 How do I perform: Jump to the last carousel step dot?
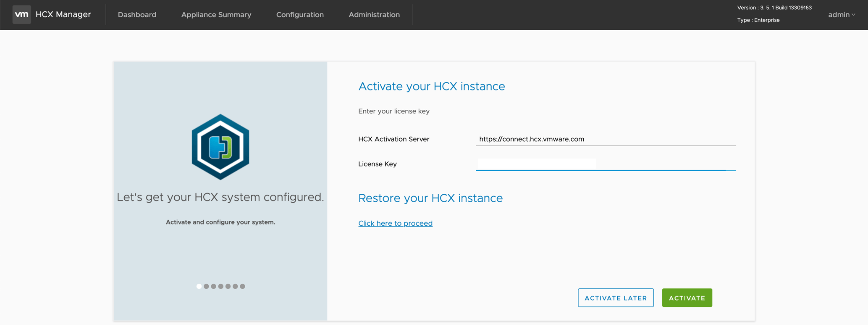pos(242,286)
